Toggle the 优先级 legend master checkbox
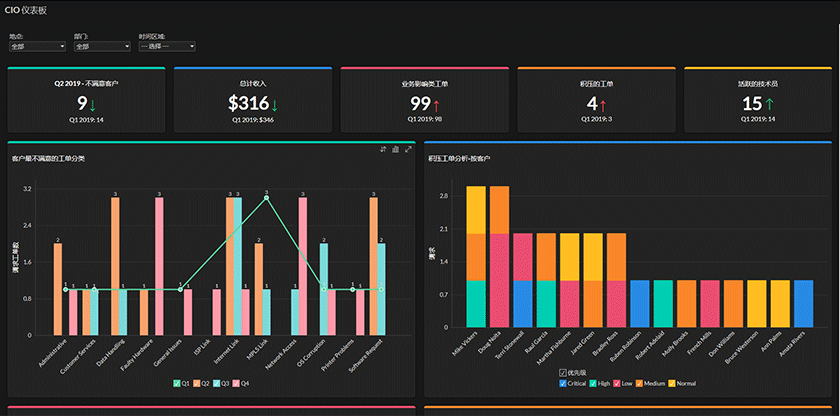840x417 pixels. coord(562,373)
